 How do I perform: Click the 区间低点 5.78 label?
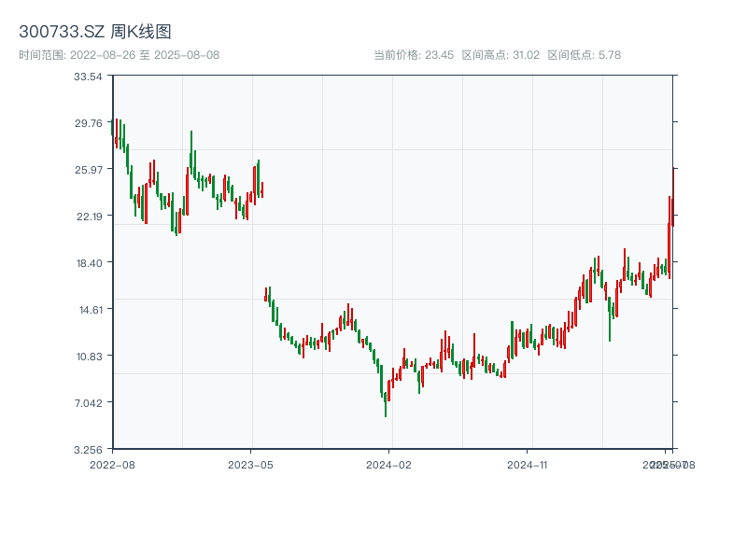point(584,55)
